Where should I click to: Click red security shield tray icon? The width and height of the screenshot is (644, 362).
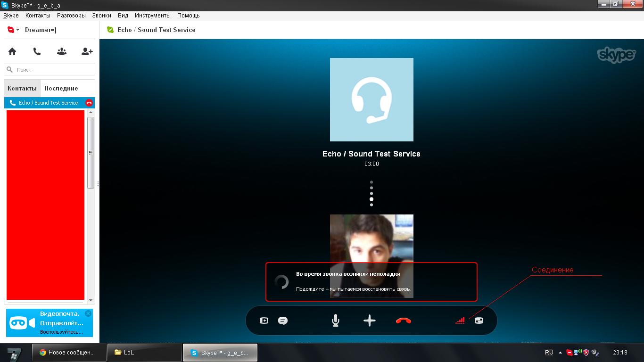coord(586,352)
